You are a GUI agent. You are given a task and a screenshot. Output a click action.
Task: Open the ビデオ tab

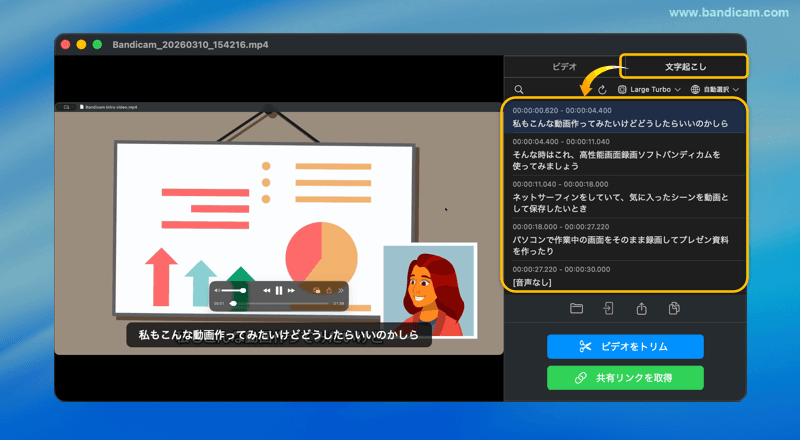(x=564, y=67)
